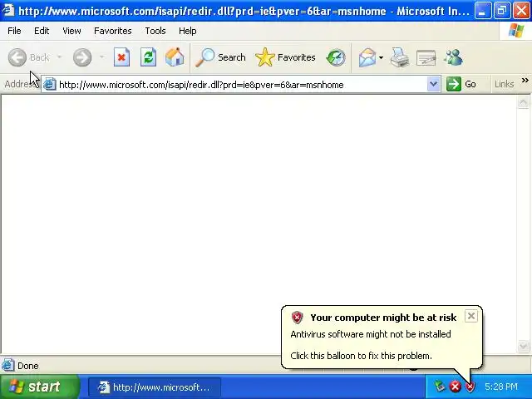
Task: Expand the Mail dropdown arrow
Action: pos(381,57)
